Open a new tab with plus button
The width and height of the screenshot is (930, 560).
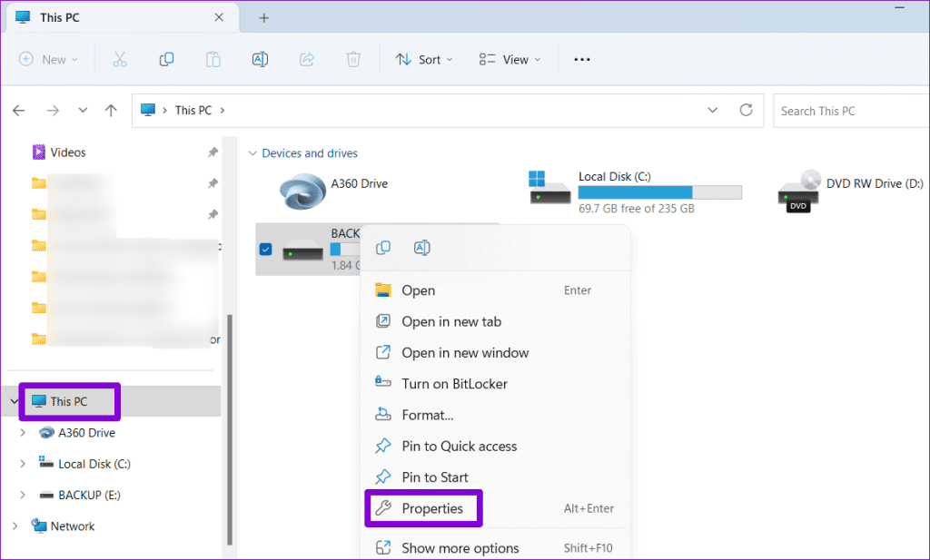(x=264, y=18)
